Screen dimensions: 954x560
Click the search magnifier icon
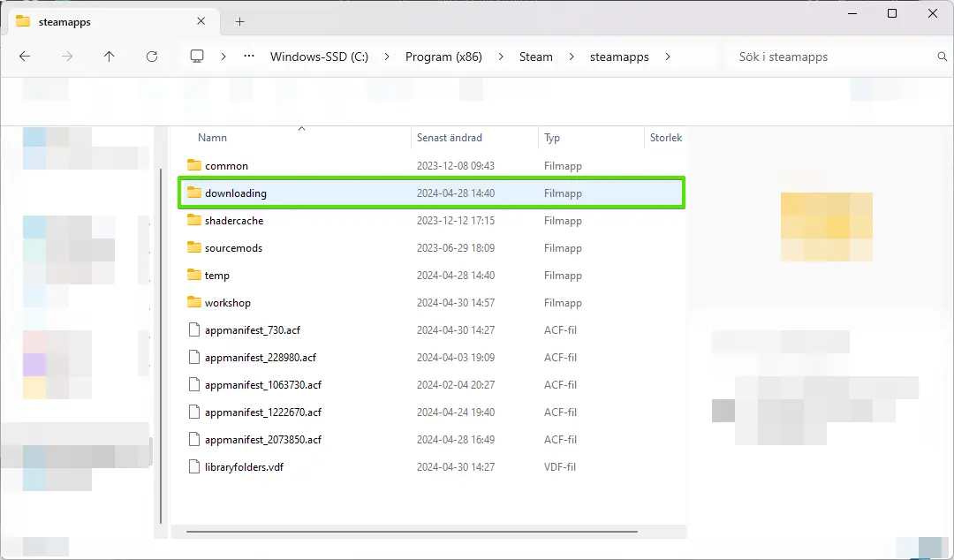pyautogui.click(x=943, y=57)
